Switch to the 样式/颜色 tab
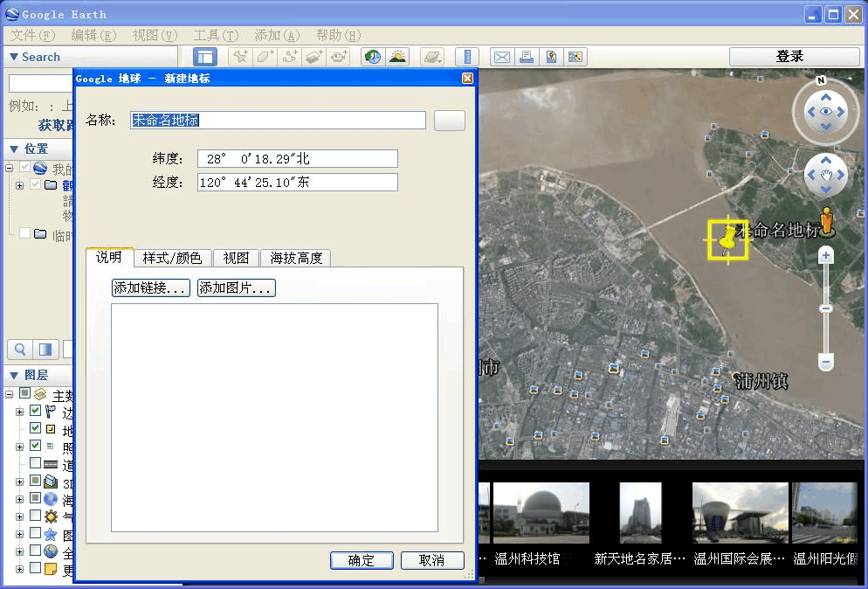868x589 pixels. (172, 258)
